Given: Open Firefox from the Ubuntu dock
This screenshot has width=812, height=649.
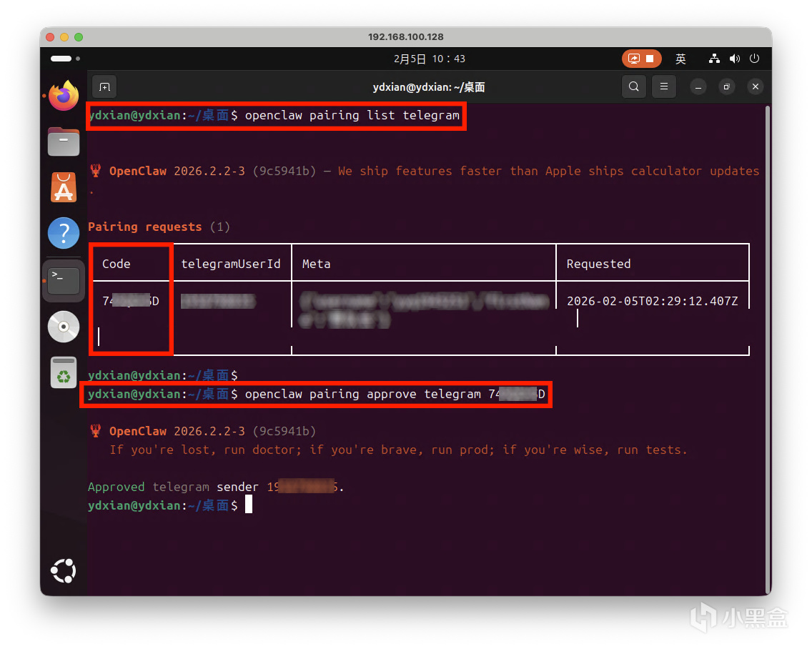Looking at the screenshot, I should [x=64, y=95].
